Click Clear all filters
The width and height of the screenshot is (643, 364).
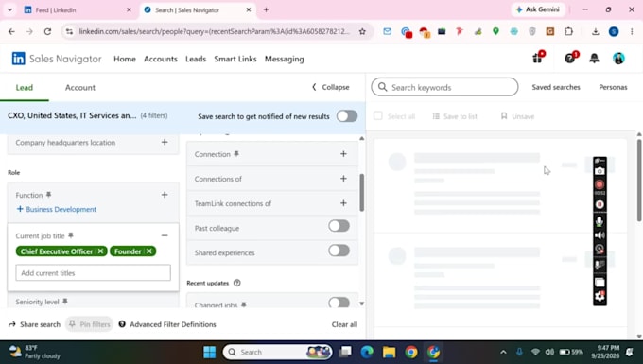(344, 324)
